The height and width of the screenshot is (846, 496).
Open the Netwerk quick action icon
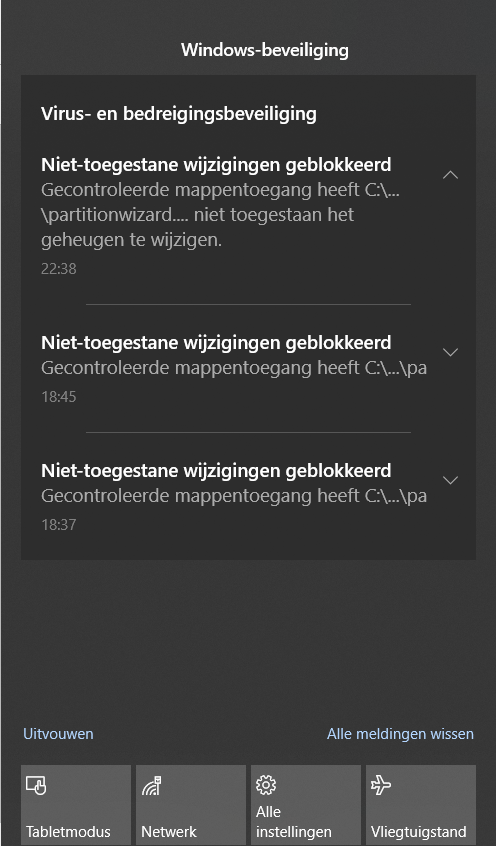click(152, 786)
